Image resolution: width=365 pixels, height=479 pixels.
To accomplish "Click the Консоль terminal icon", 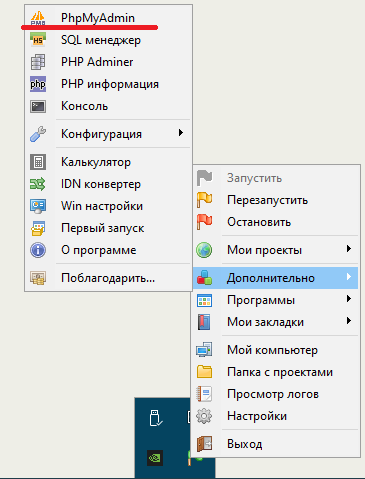I will pos(38,106).
